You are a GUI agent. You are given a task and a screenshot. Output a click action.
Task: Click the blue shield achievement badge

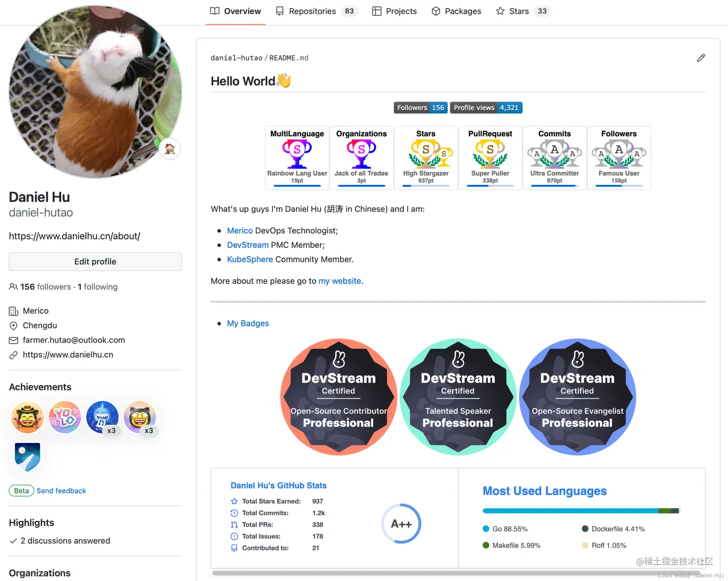pyautogui.click(x=27, y=457)
